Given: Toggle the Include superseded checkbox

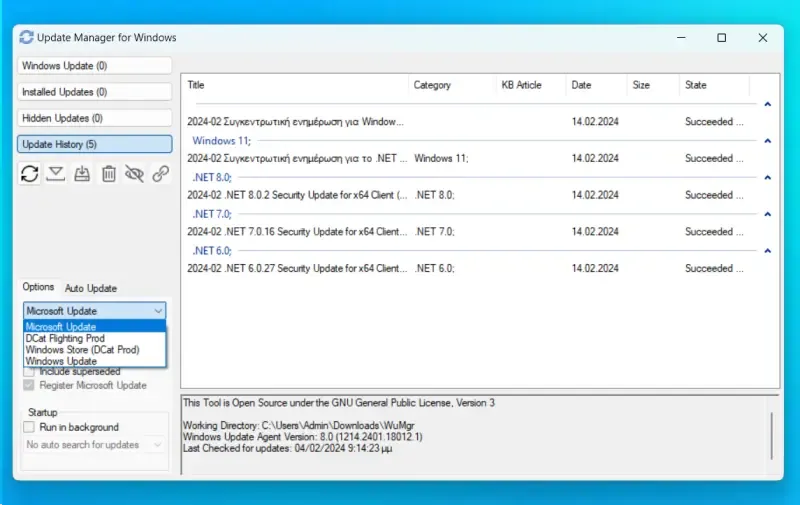Looking at the screenshot, I should [x=29, y=372].
